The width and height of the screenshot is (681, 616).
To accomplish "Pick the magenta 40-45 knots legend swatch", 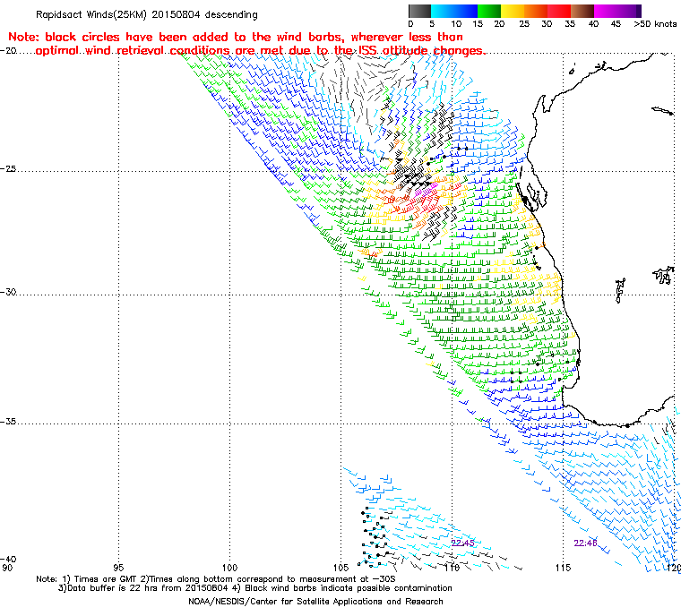I will point(606,11).
